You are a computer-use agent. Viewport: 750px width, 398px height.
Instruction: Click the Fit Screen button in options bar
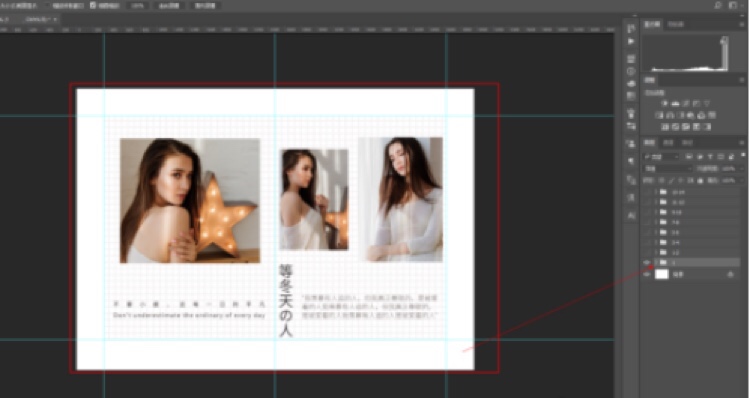pos(169,6)
